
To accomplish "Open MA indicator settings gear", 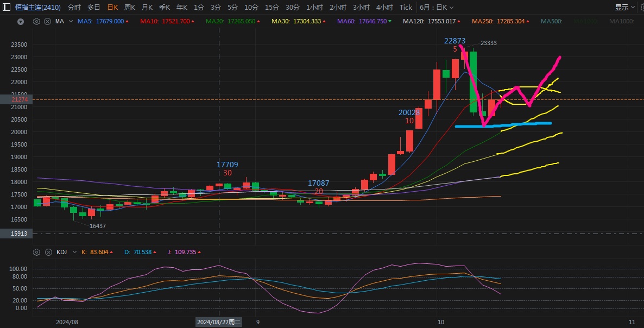I will click(37, 21).
